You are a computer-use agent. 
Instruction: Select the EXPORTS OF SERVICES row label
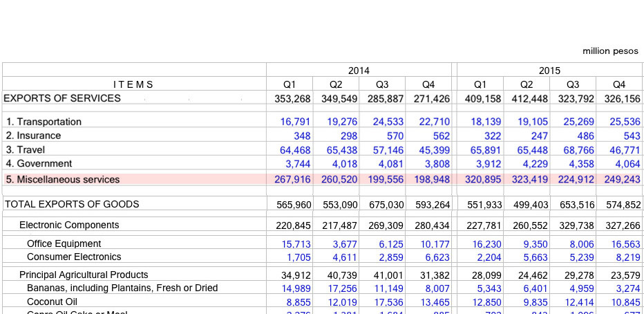click(x=62, y=98)
